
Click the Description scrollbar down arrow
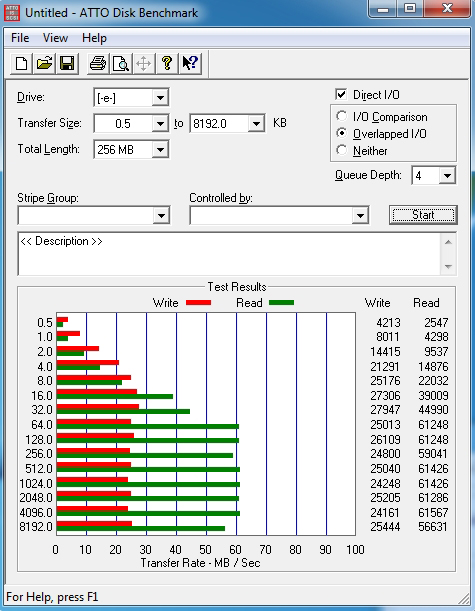(x=448, y=267)
